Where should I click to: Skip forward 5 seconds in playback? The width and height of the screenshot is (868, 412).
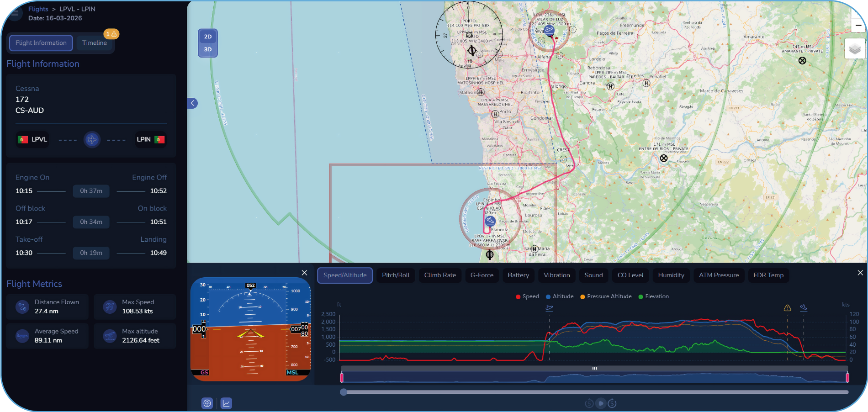pyautogui.click(x=612, y=403)
